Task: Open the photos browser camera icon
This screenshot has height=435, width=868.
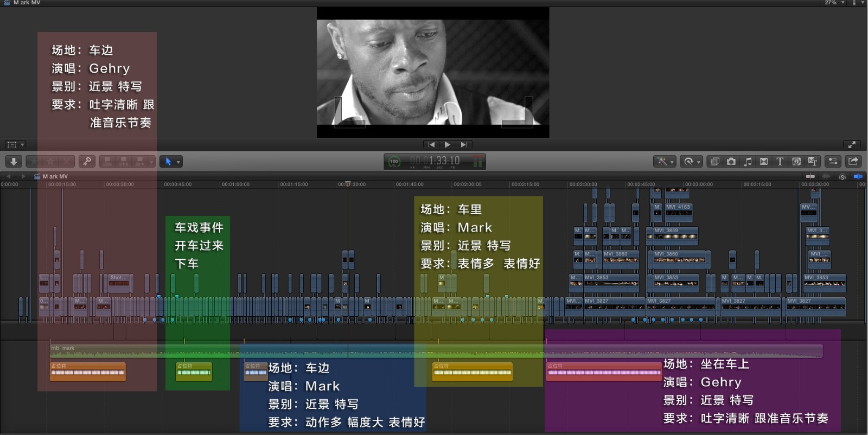Action: coord(731,162)
